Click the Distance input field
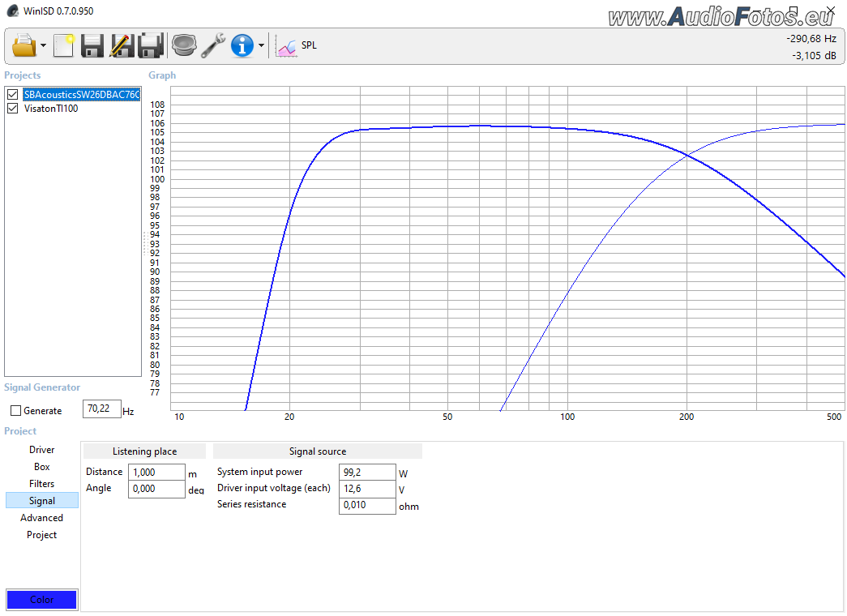 click(x=156, y=473)
